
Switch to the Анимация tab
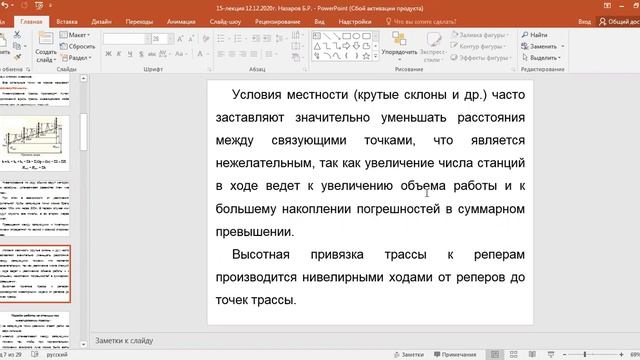pyautogui.click(x=181, y=22)
